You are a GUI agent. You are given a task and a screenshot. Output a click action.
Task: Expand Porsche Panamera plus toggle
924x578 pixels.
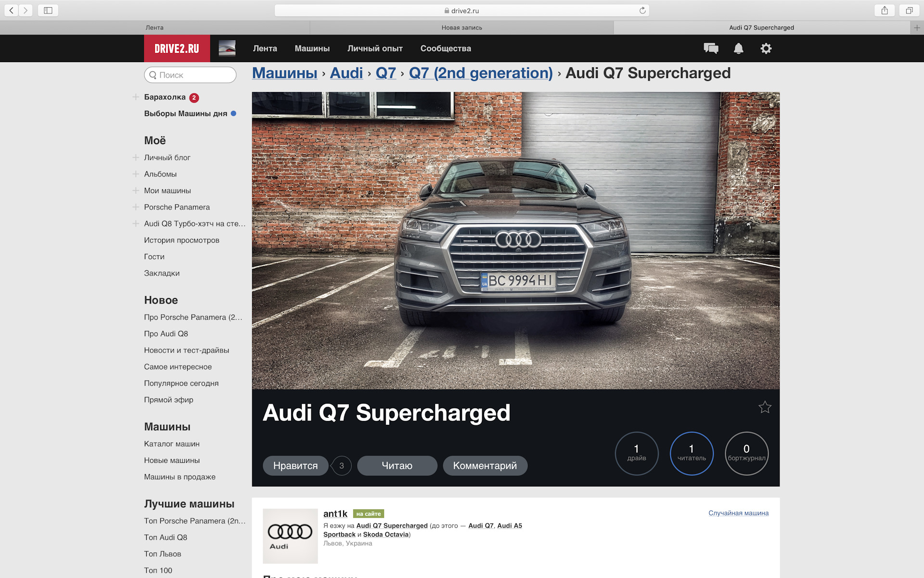tap(136, 207)
